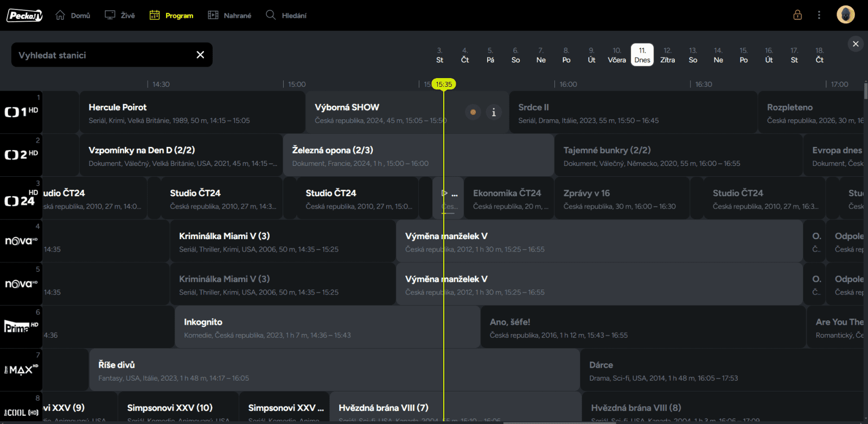Select day 18. Čt
Screen dimensions: 868x424
click(x=820, y=55)
